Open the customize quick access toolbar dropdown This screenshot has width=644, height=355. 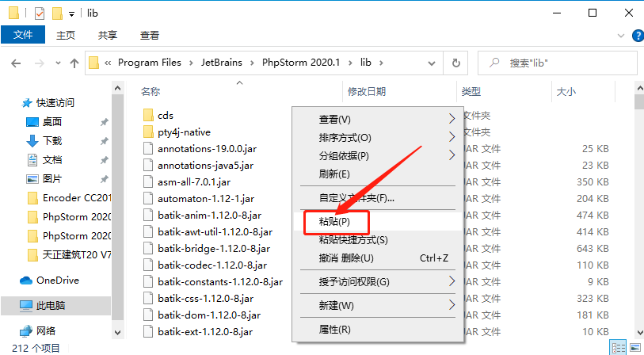point(71,14)
